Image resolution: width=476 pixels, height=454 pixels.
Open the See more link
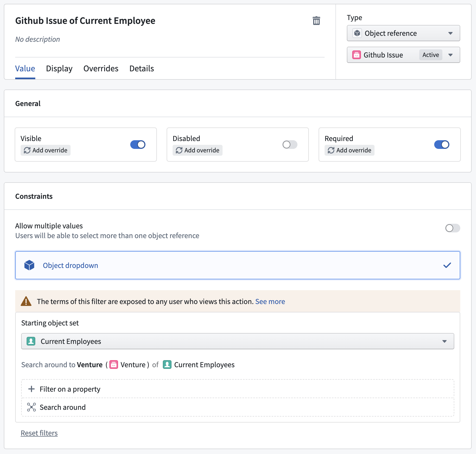[x=270, y=302]
